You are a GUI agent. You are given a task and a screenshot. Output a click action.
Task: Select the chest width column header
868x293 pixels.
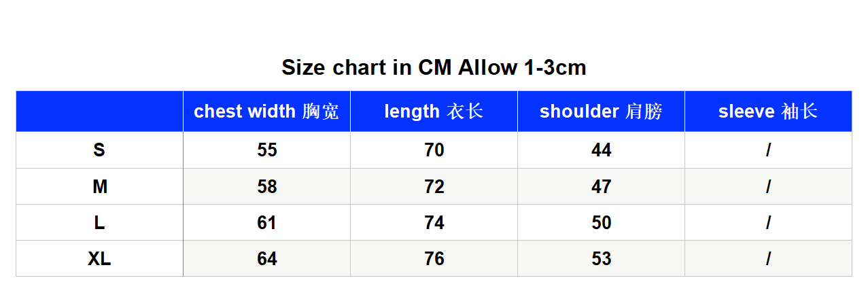point(266,111)
